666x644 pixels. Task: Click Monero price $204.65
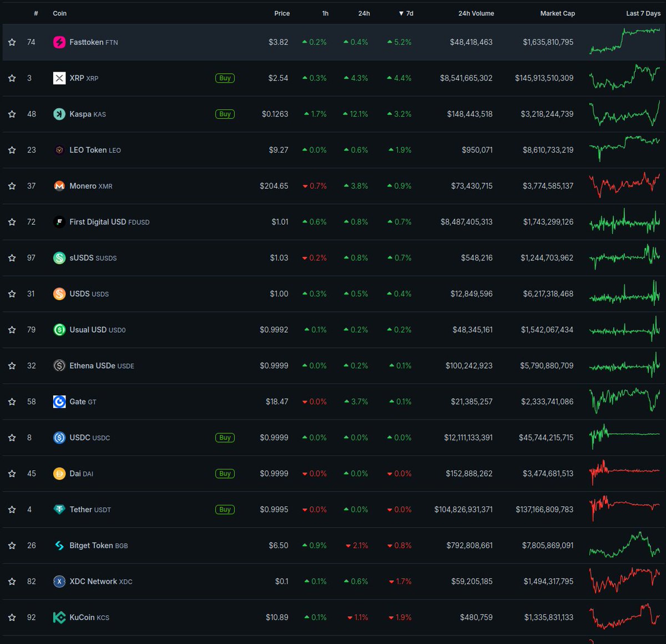[274, 186]
